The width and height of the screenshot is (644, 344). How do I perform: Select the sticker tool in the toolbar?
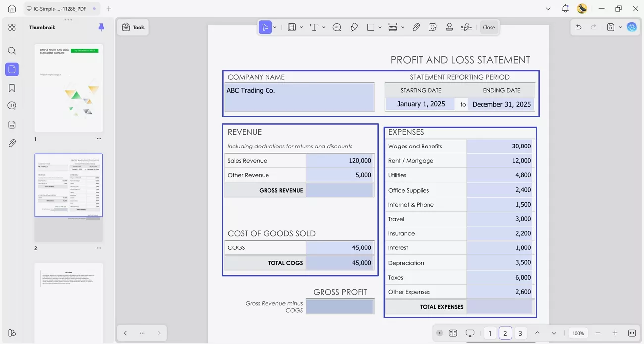coord(432,27)
